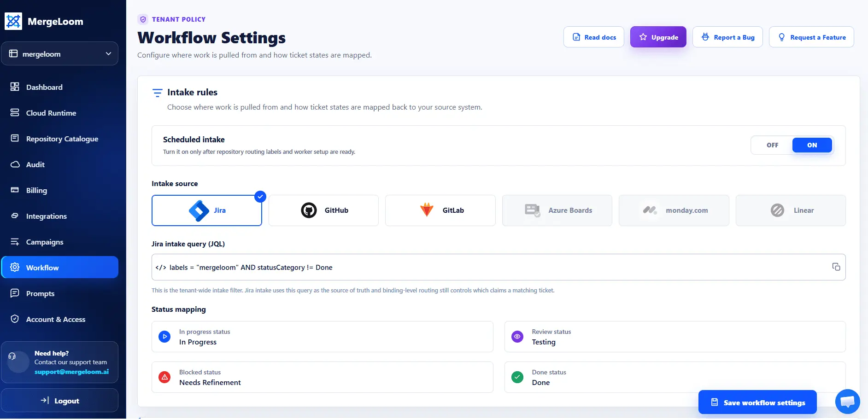The image size is (868, 420).
Task: Open the chat support bubble
Action: point(847,402)
